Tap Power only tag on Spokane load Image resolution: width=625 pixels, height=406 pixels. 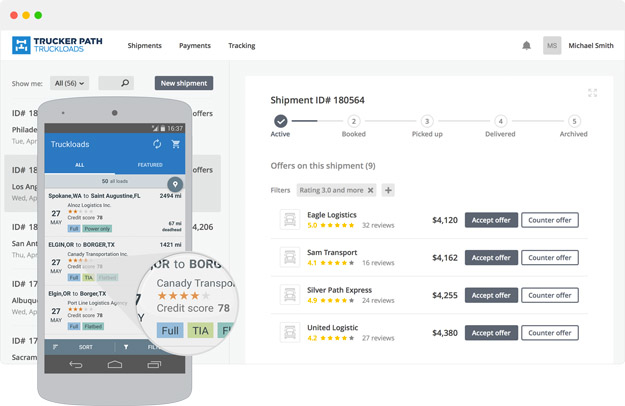tap(97, 229)
